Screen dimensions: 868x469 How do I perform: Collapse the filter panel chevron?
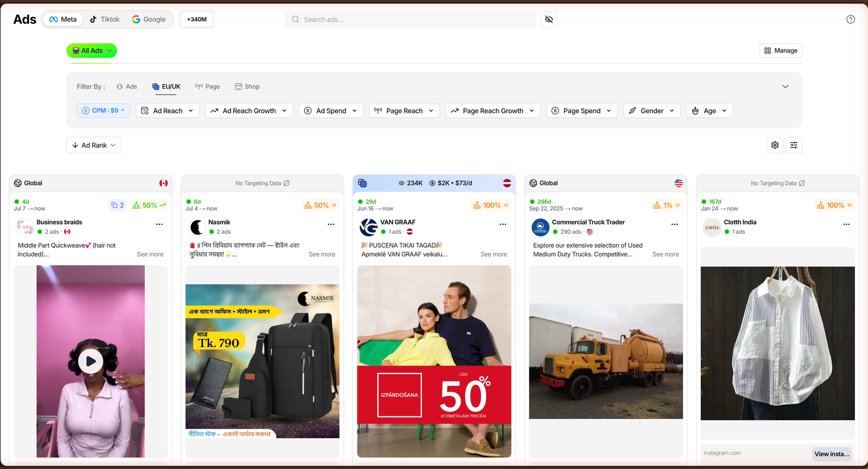785,87
